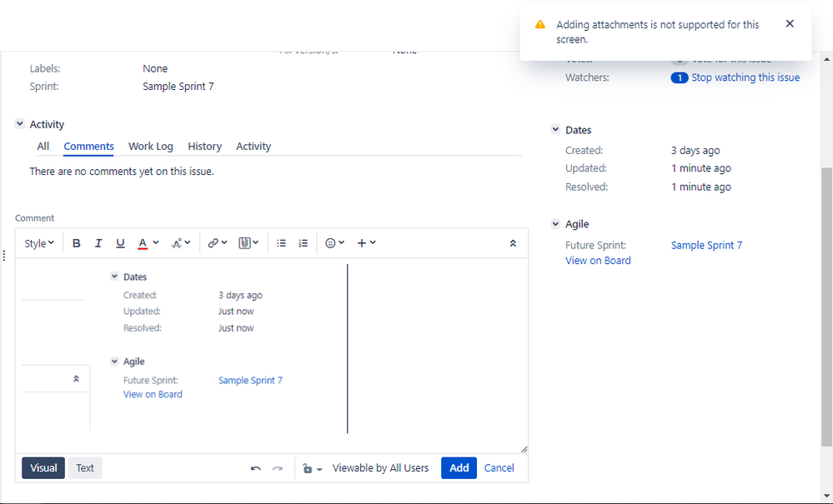Add the comment
This screenshot has height=504, width=833.
459,467
